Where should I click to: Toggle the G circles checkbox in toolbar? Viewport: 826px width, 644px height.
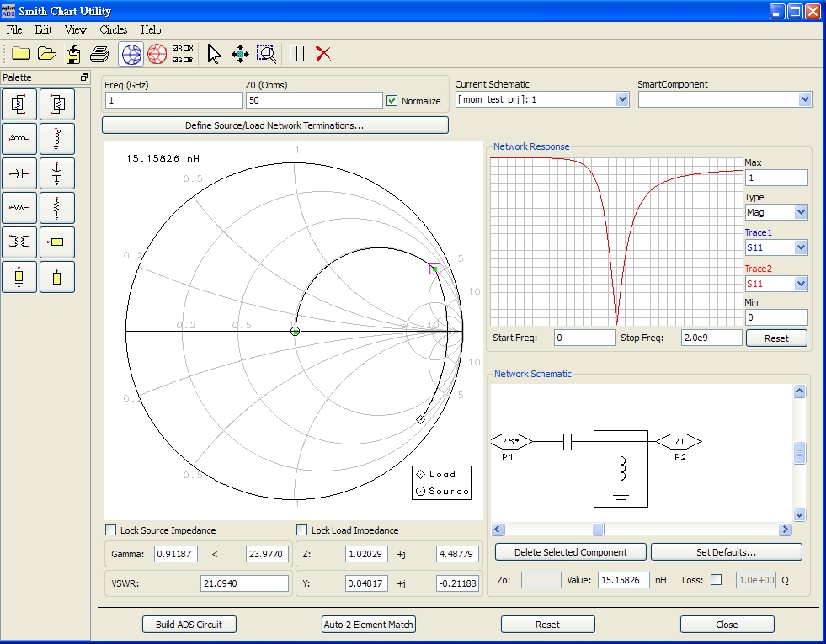point(175,60)
